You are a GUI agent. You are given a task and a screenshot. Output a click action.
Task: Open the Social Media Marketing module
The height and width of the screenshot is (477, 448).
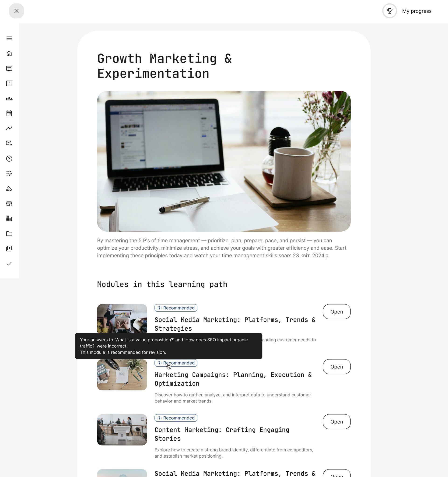coord(336,312)
